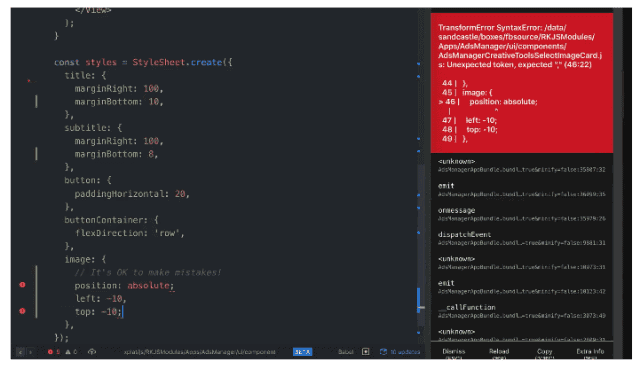Click the 'paddingHorizontal: 20,' line
This screenshot has width=640, height=370.
pos(132,194)
